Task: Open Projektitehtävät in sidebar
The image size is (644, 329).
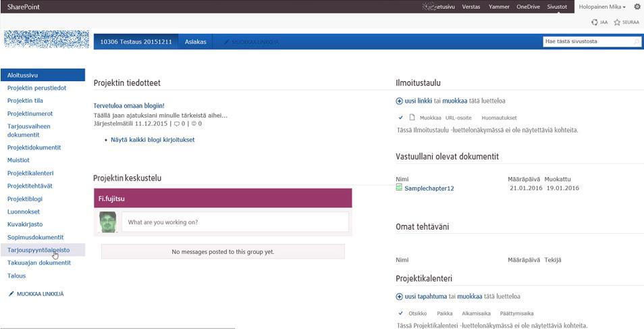Action: click(x=30, y=186)
